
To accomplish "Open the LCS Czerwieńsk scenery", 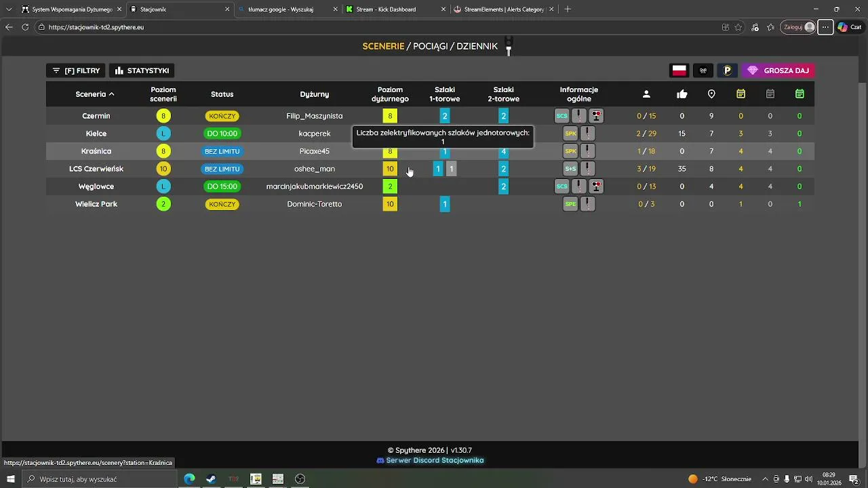I will 430,169.
